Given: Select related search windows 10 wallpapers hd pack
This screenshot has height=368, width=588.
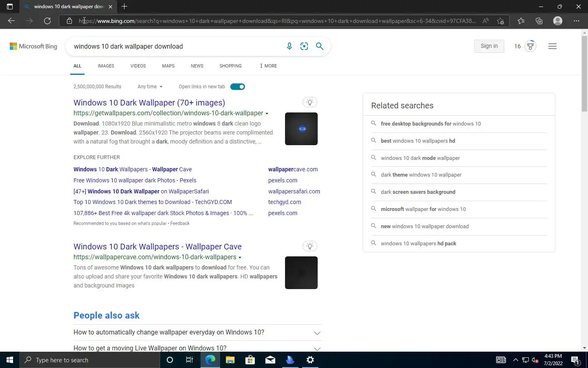Looking at the screenshot, I should pos(419,243).
